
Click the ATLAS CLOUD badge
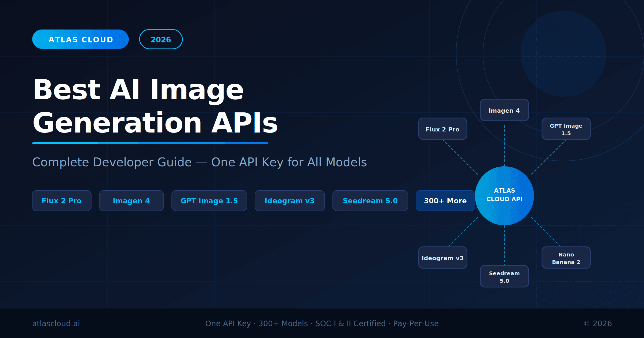(80, 39)
